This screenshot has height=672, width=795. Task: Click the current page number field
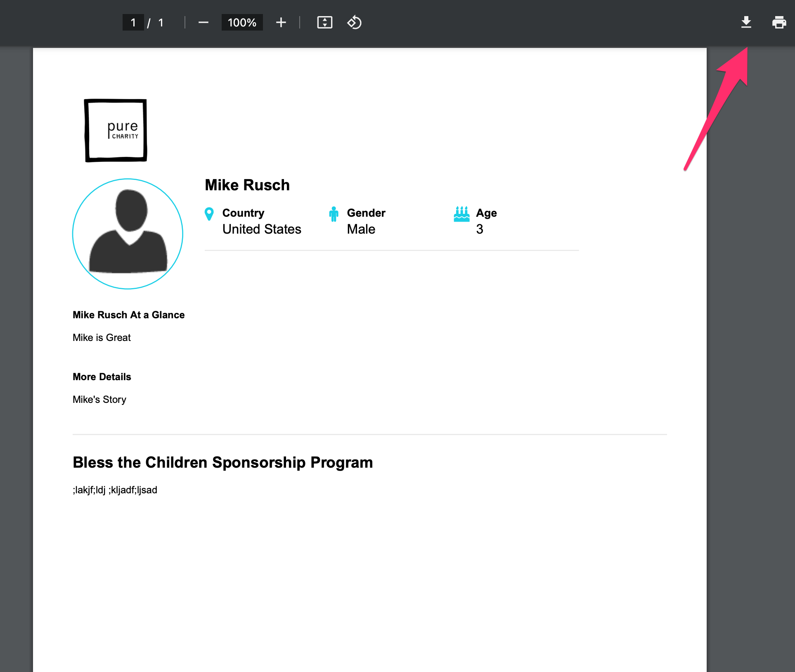click(133, 22)
